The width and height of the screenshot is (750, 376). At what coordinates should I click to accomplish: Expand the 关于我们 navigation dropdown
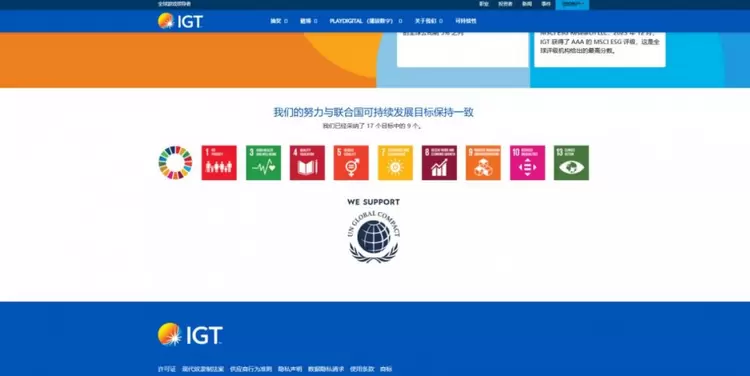(x=428, y=21)
